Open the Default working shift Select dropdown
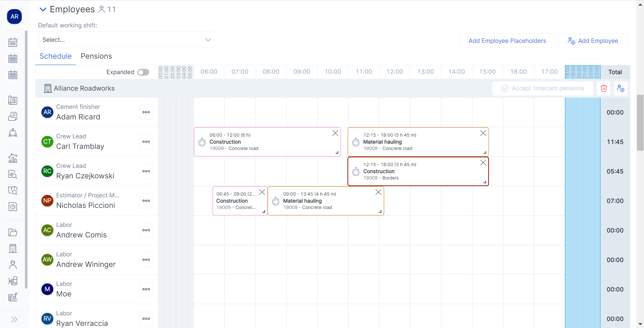 pos(126,40)
